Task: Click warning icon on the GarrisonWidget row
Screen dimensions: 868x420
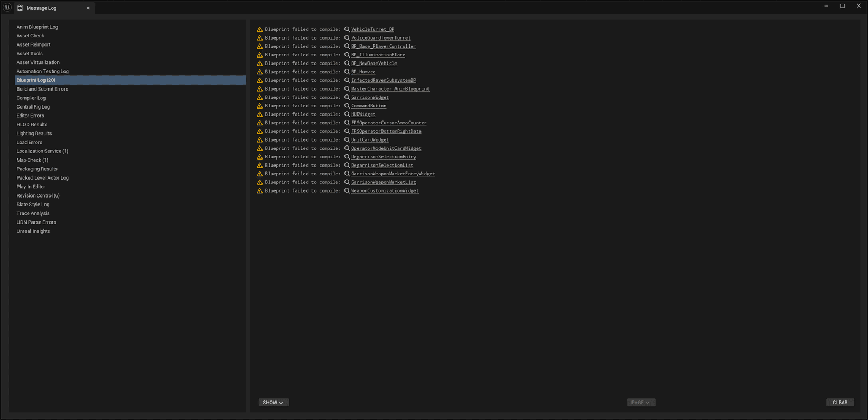Action: [260, 97]
